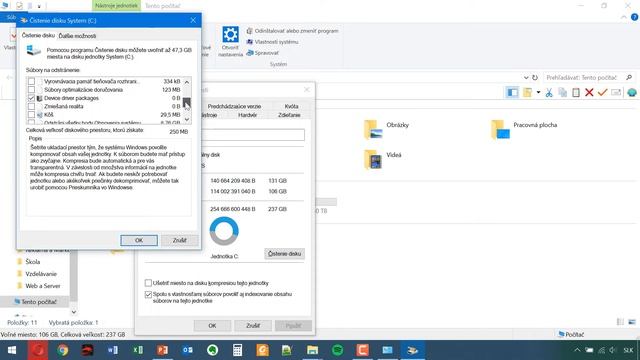Click Vlastnosti systému in ribbon
This screenshot has width=640, height=360.
[x=272, y=42]
